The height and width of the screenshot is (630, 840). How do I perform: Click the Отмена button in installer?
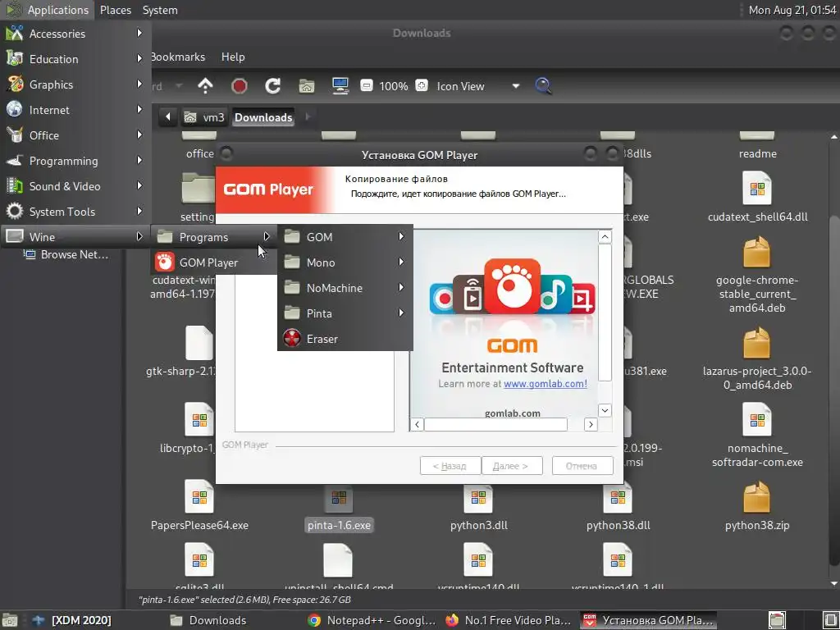pos(582,466)
